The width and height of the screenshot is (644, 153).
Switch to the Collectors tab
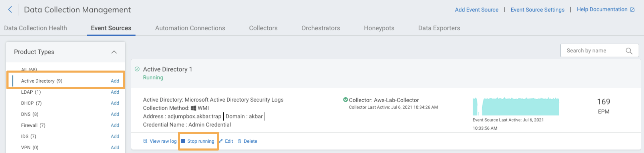pyautogui.click(x=263, y=28)
